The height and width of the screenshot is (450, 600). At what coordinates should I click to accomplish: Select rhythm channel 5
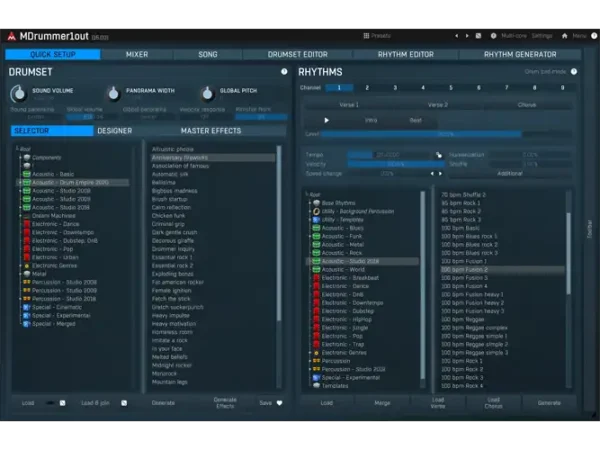451,88
